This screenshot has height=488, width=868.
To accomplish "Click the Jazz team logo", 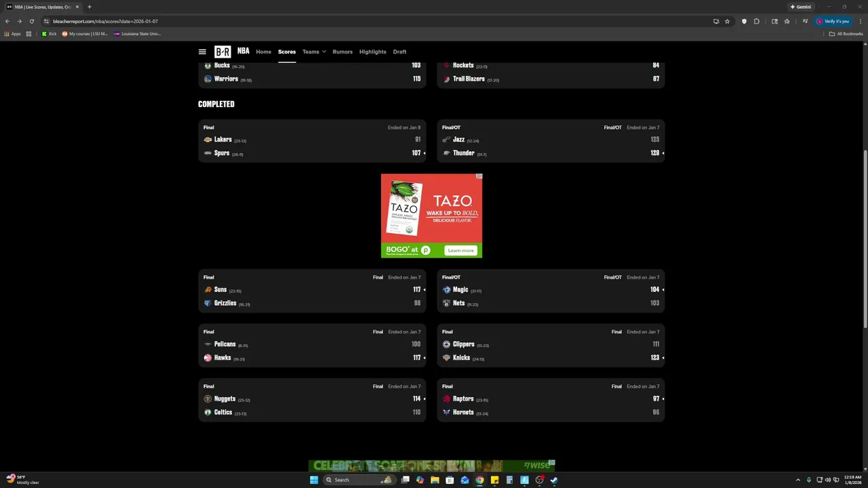I will [x=446, y=140].
